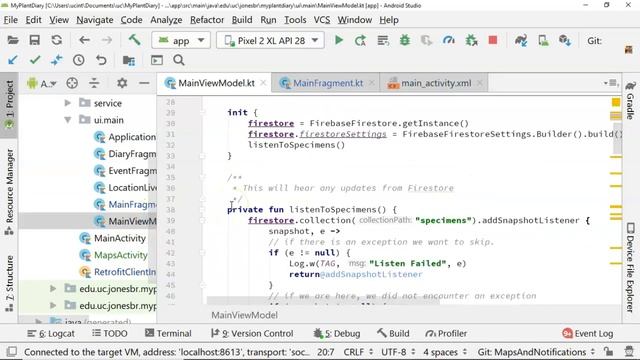Open the Android view selector dropdown
Screen dimensions: 640x360
42,83
